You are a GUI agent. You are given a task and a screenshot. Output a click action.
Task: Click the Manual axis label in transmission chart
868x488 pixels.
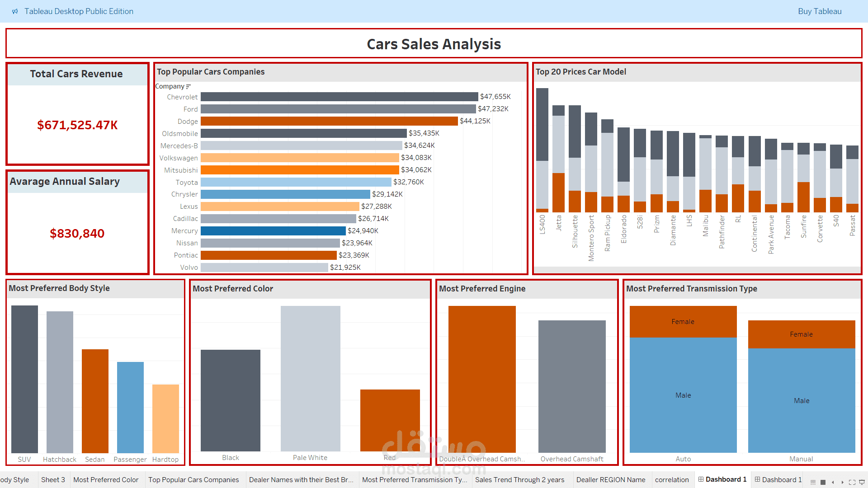point(801,459)
